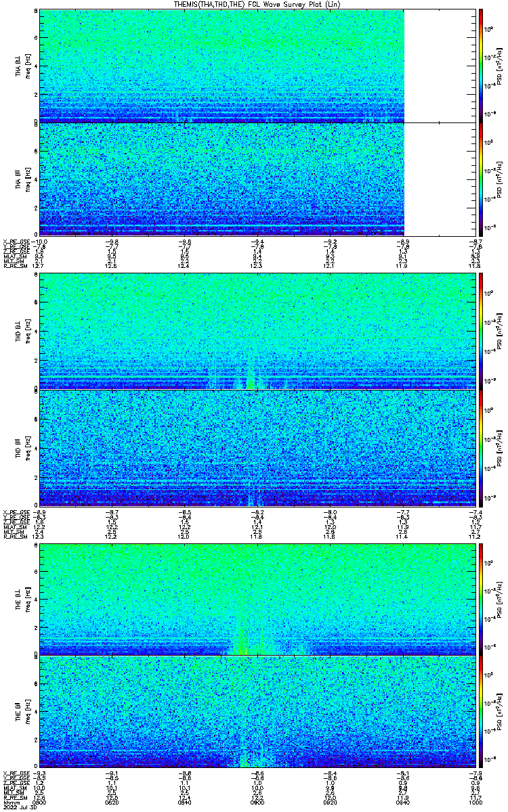Screen dimensions: 508x812
Task: Click the 0820 time tick label
Action: pos(112,802)
